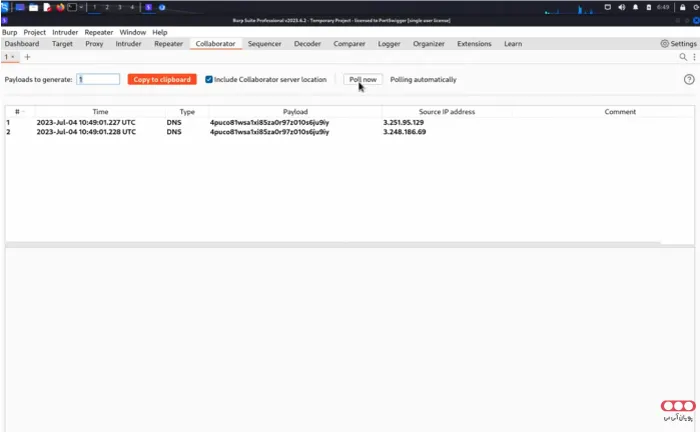The width and height of the screenshot is (700, 432).
Task: Launch Firefox from the top panel
Action: pyautogui.click(x=60, y=7)
